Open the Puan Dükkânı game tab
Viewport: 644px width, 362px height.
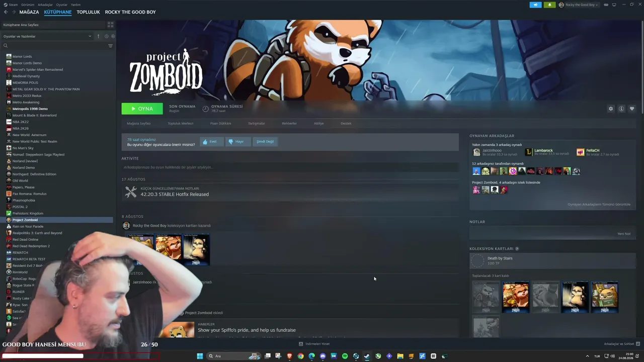[x=221, y=123]
